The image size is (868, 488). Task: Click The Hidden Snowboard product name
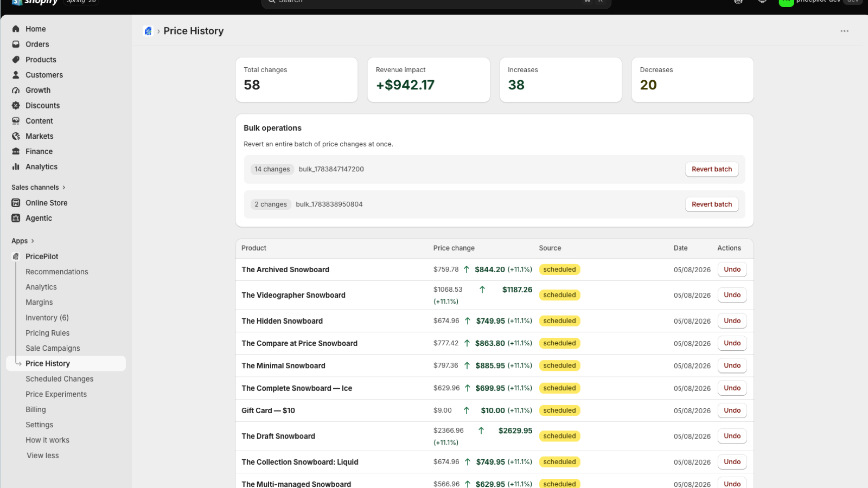coord(282,321)
